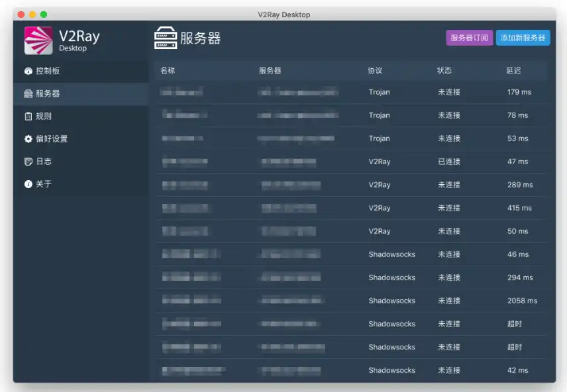
Task: Open the 关于 about page
Action: (x=81, y=184)
